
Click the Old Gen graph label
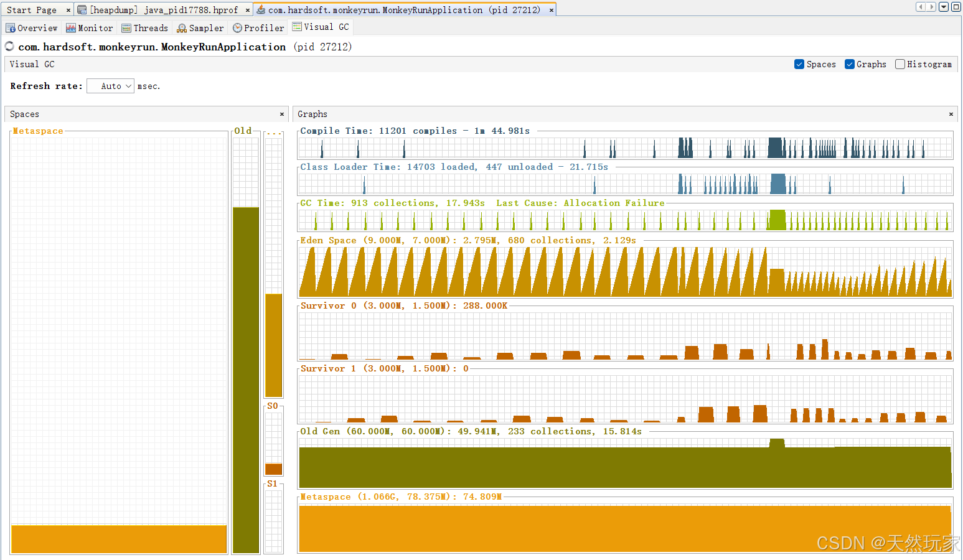(x=471, y=431)
